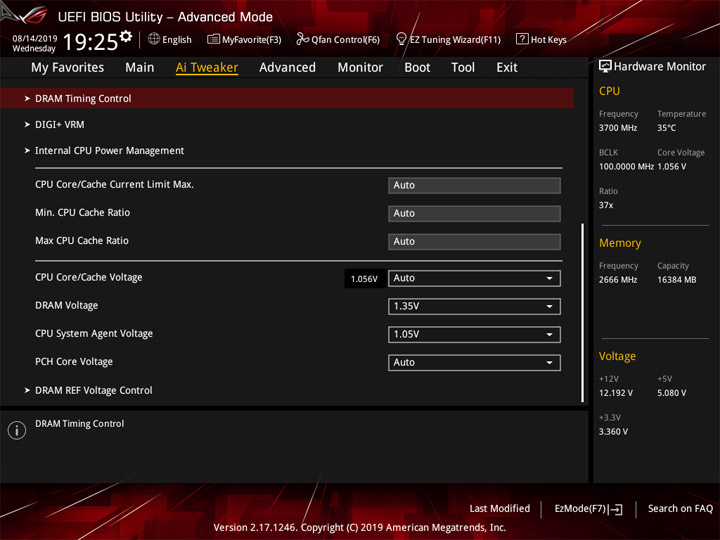Click the info circle icon in help area

point(17,430)
